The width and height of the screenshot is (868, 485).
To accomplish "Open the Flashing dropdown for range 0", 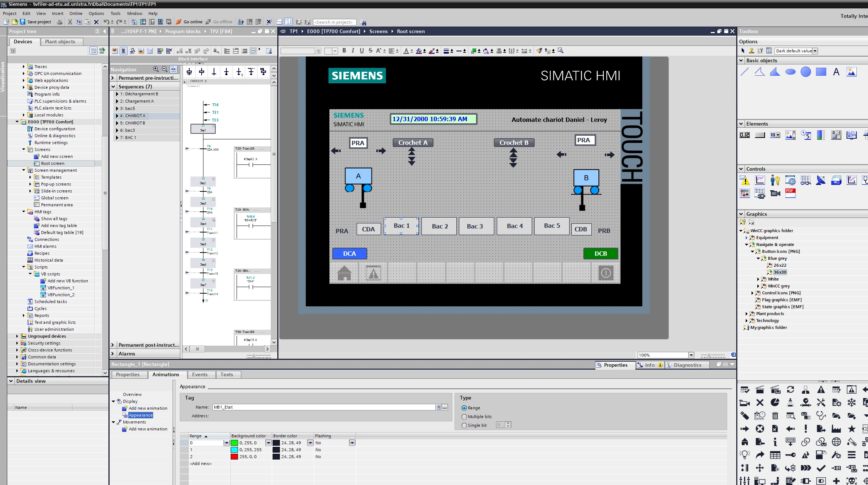I will click(352, 443).
